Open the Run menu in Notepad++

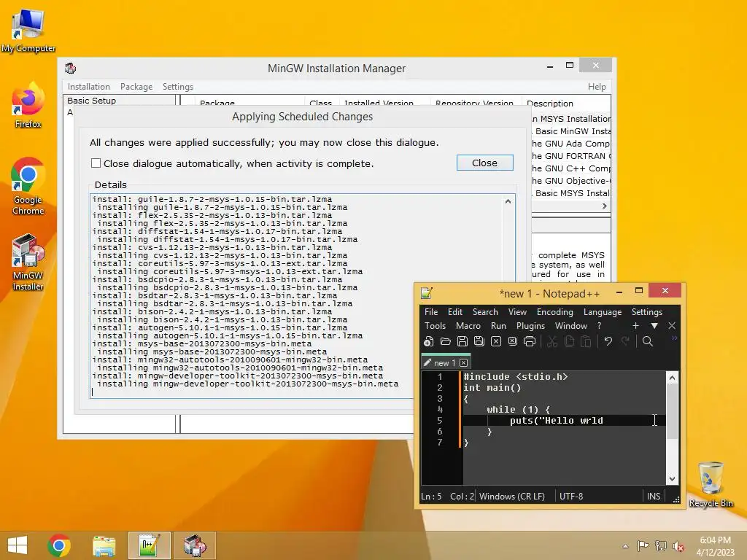tap(498, 326)
